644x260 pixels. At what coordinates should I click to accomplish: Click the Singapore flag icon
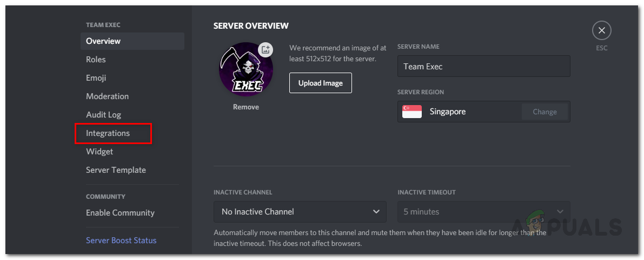click(412, 112)
